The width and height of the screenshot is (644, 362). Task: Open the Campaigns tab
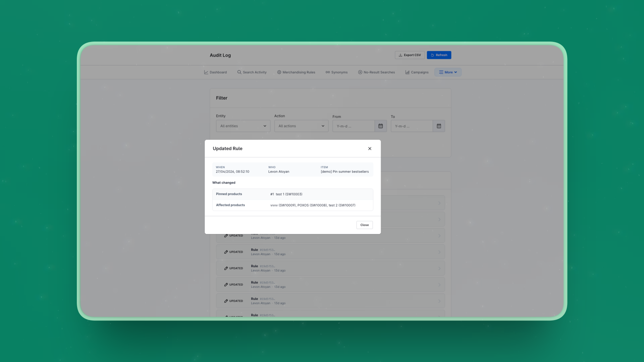point(417,72)
